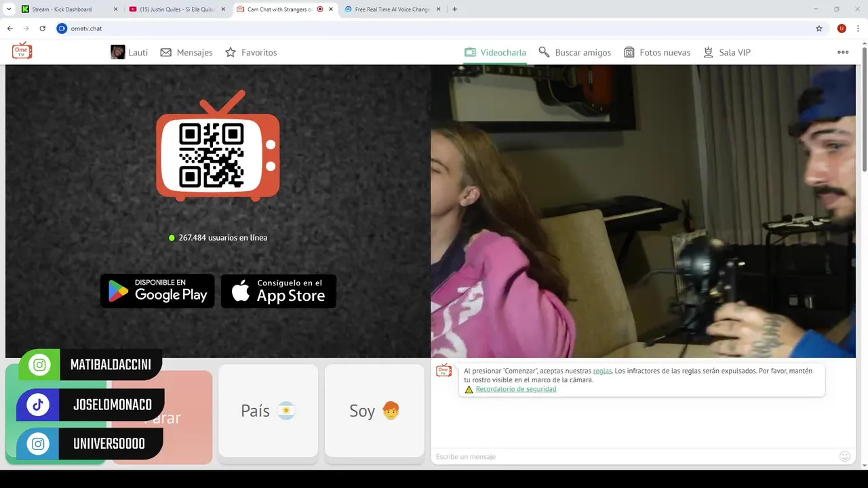This screenshot has height=488, width=868.
Task: Click the JOSELOMONACO TikTok overlay
Action: point(92,405)
